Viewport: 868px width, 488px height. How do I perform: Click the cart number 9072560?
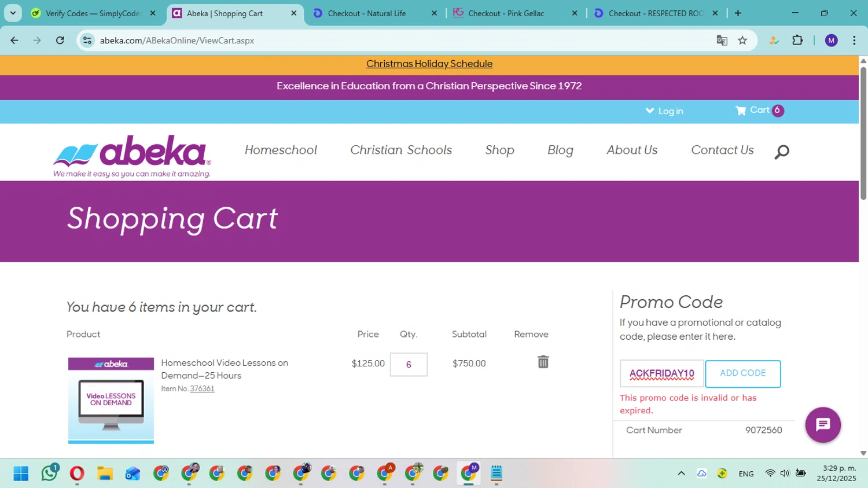[x=764, y=430]
